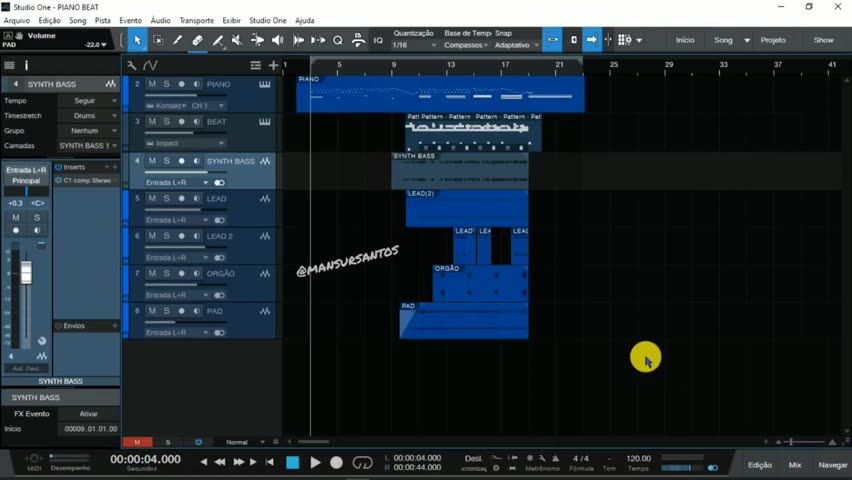Viewport: 852px width, 480px height.
Task: Select the Bend tool
Action: tap(257, 40)
